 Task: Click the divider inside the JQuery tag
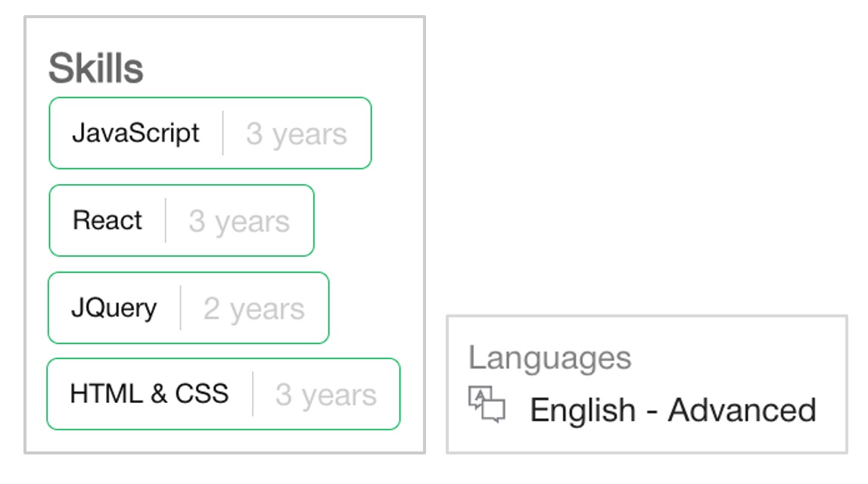coord(181,308)
